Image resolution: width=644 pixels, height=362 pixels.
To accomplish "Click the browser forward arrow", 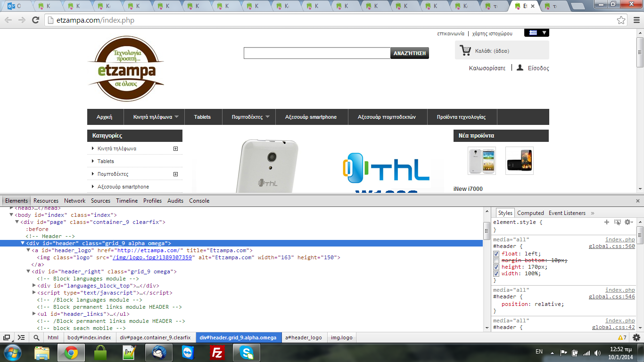I will tap(22, 20).
